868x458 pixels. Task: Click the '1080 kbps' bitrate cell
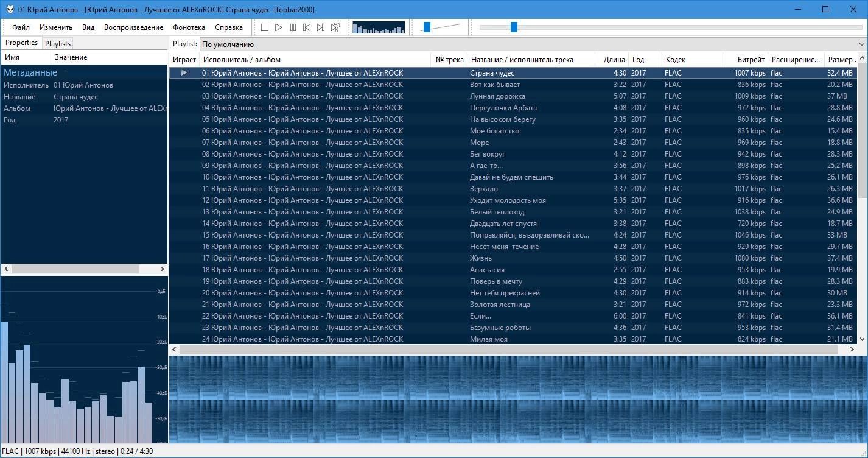pos(750,258)
